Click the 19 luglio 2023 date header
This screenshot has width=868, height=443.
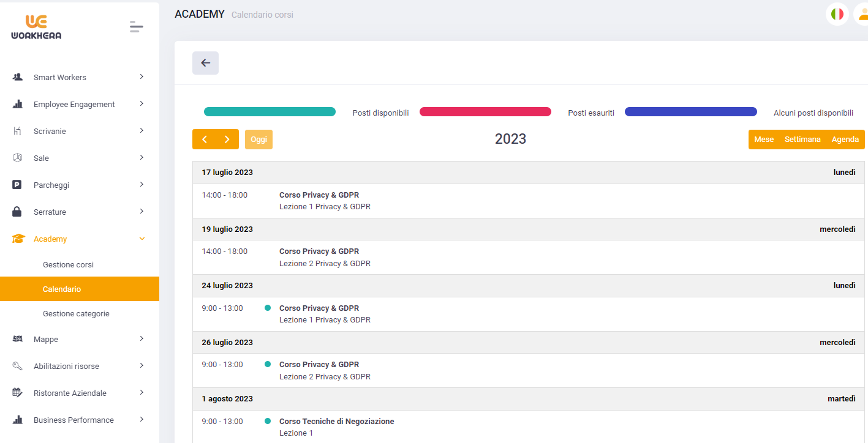click(x=227, y=229)
